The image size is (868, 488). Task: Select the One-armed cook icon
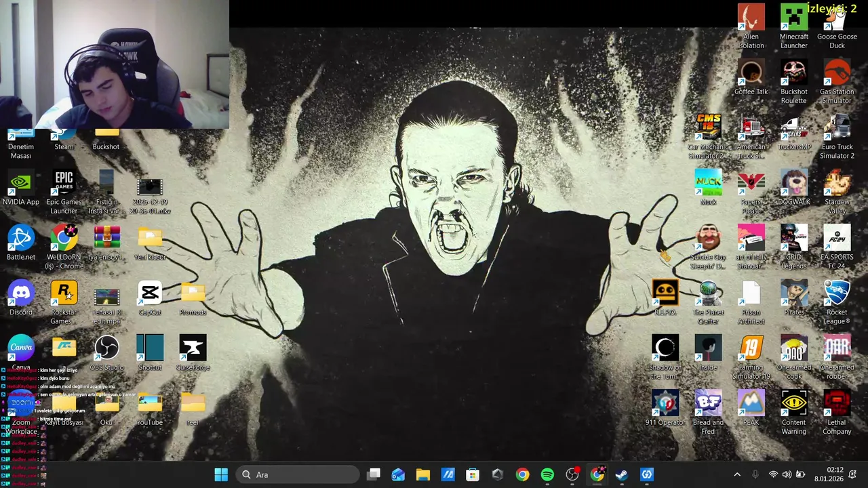click(x=793, y=357)
